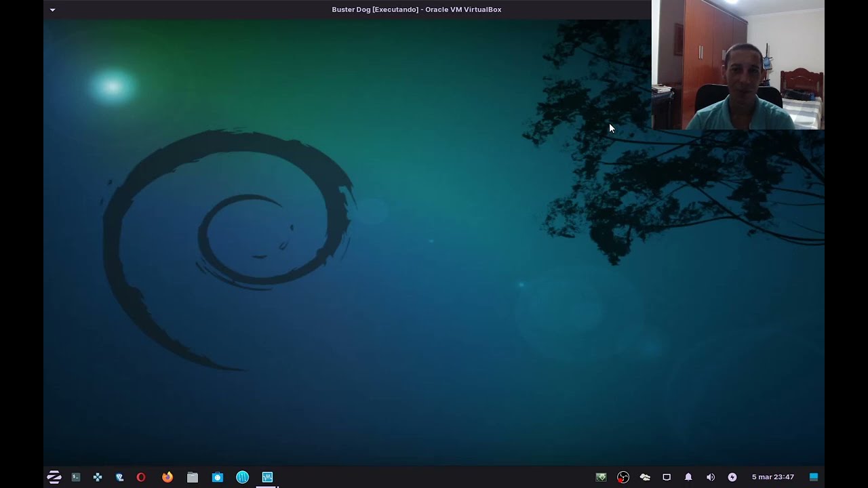Open the file manager folder icon
Viewport: 868px width, 488px height.
(193, 477)
